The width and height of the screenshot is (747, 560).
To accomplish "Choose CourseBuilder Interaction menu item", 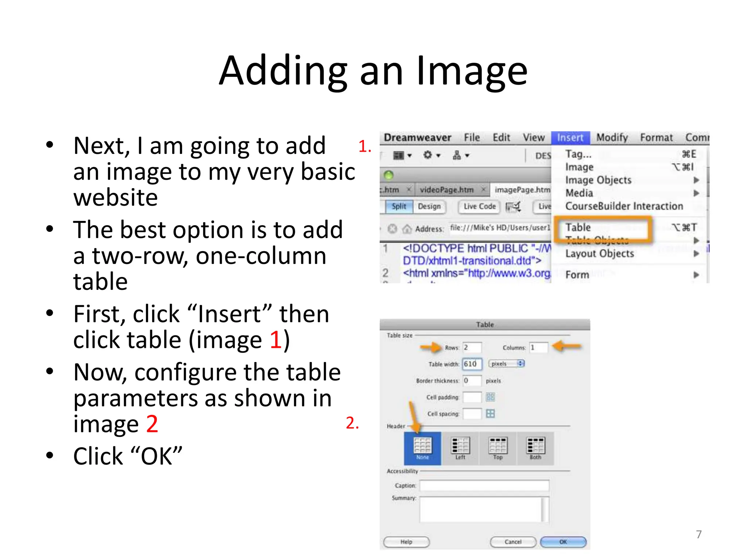I will coord(631,206).
